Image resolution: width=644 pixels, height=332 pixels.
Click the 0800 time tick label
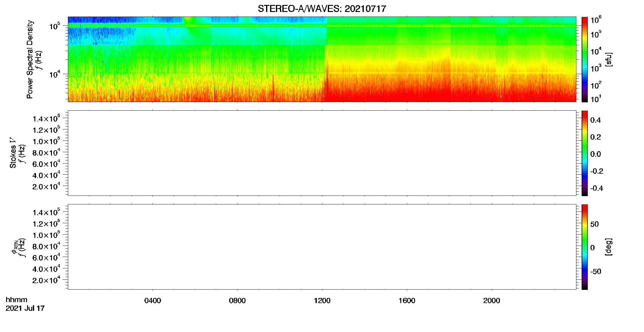click(x=237, y=301)
